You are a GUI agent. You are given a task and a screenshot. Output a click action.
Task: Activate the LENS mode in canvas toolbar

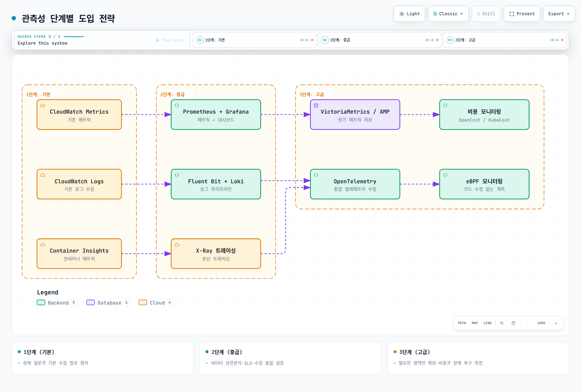[488, 323]
